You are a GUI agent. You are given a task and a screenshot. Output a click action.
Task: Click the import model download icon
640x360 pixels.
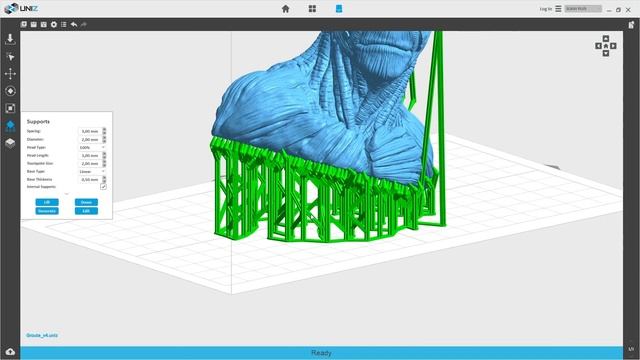pos(10,39)
